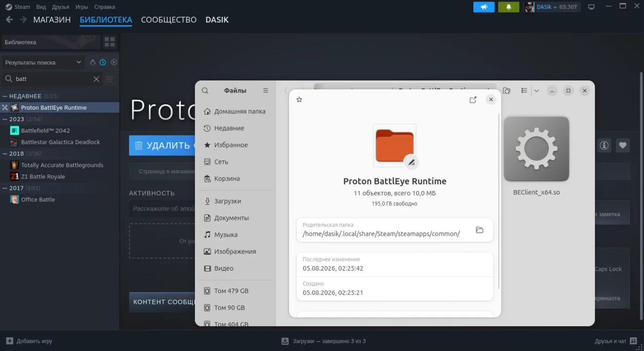Enter Big Picture mode via monitor icon
The image size is (644, 351).
591,7
